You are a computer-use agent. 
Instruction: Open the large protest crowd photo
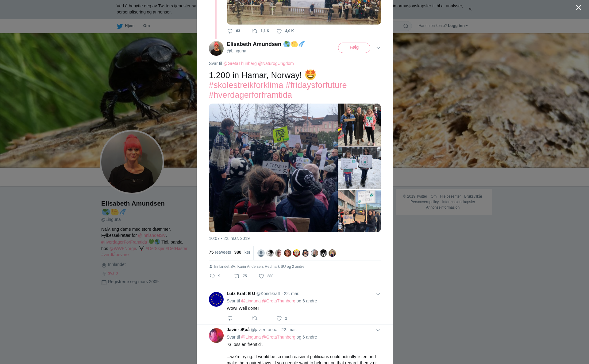[x=273, y=168]
